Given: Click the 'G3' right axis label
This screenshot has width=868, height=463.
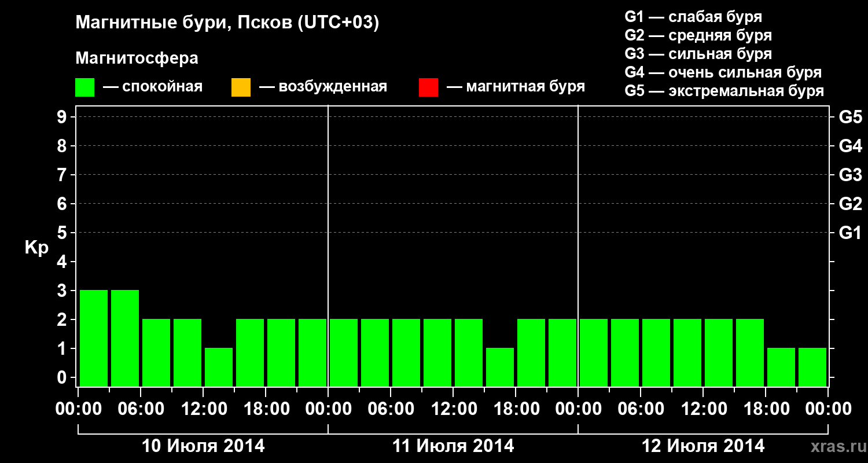Looking at the screenshot, I should (x=850, y=175).
